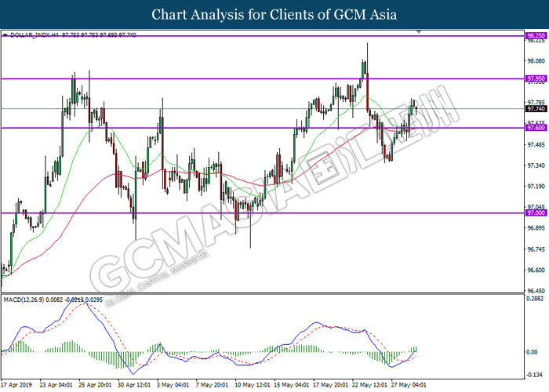This screenshot has width=549, height=392.
Task: Click the 96.600 price axis value
Action: click(x=536, y=270)
